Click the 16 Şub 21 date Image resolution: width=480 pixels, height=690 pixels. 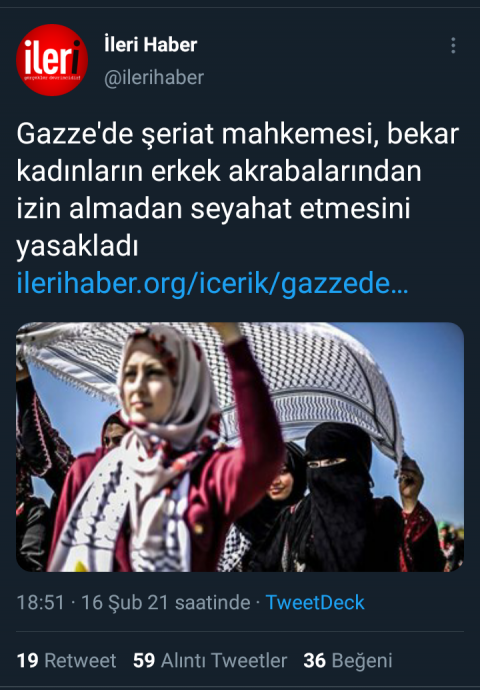[x=125, y=602]
